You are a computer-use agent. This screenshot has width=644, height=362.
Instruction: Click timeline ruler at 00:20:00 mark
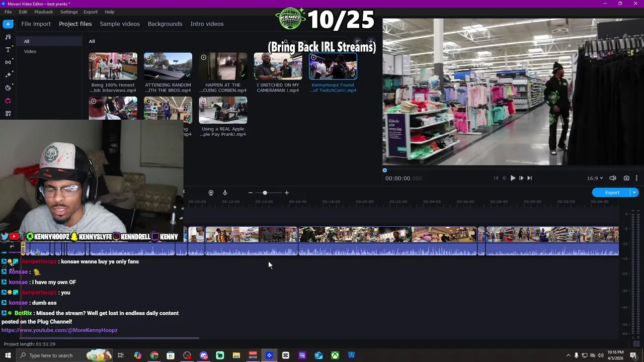pos(364,202)
